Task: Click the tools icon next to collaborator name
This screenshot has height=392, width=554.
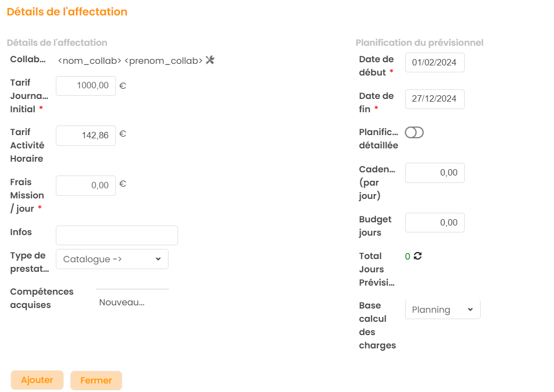Action: click(209, 60)
